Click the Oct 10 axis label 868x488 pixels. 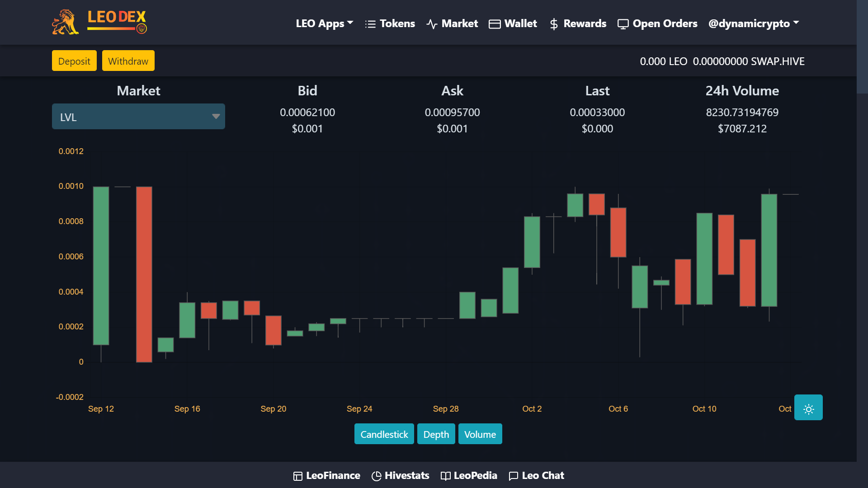(x=704, y=409)
